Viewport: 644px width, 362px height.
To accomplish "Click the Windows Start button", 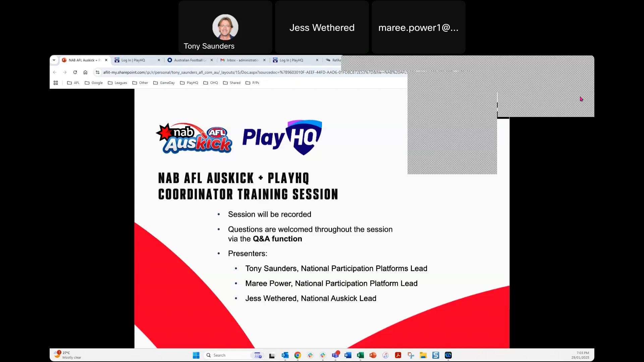I will pos(196,355).
